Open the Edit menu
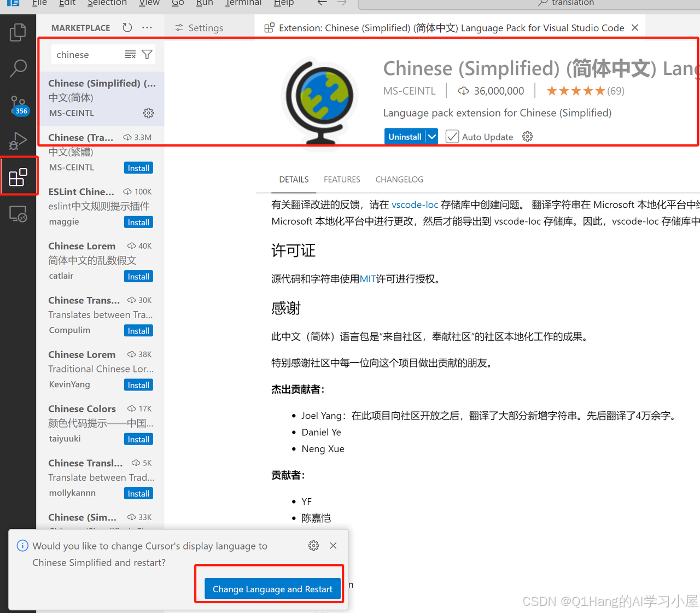 coord(67,3)
